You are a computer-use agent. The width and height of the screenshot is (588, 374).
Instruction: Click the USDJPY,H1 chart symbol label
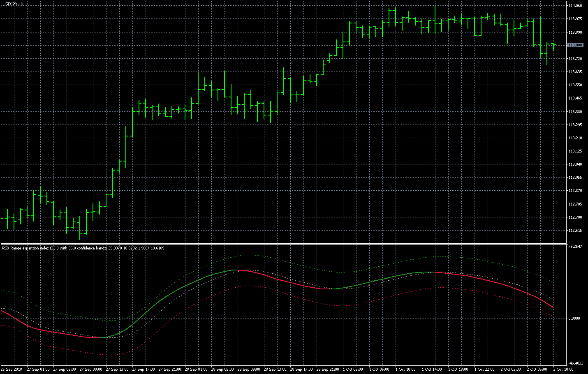13,4
